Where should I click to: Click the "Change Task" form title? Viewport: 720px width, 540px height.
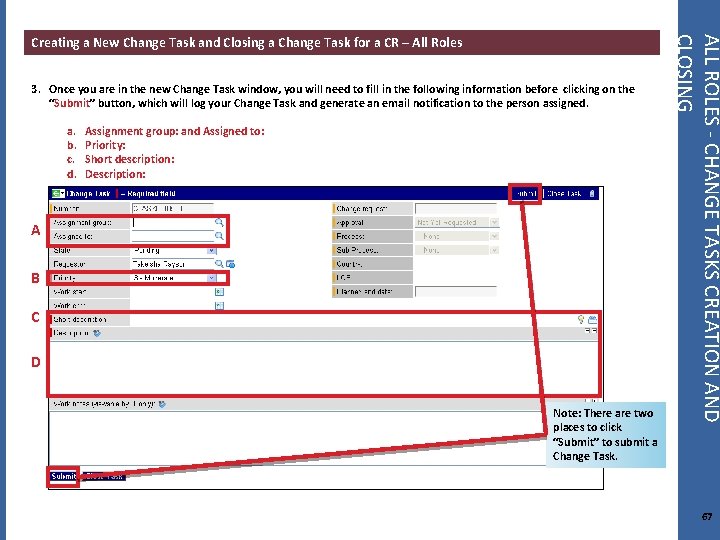point(88,193)
